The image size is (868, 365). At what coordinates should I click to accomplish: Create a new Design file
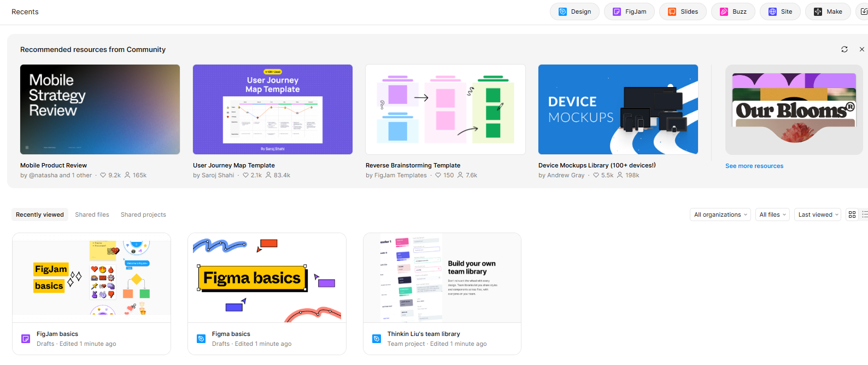[574, 11]
